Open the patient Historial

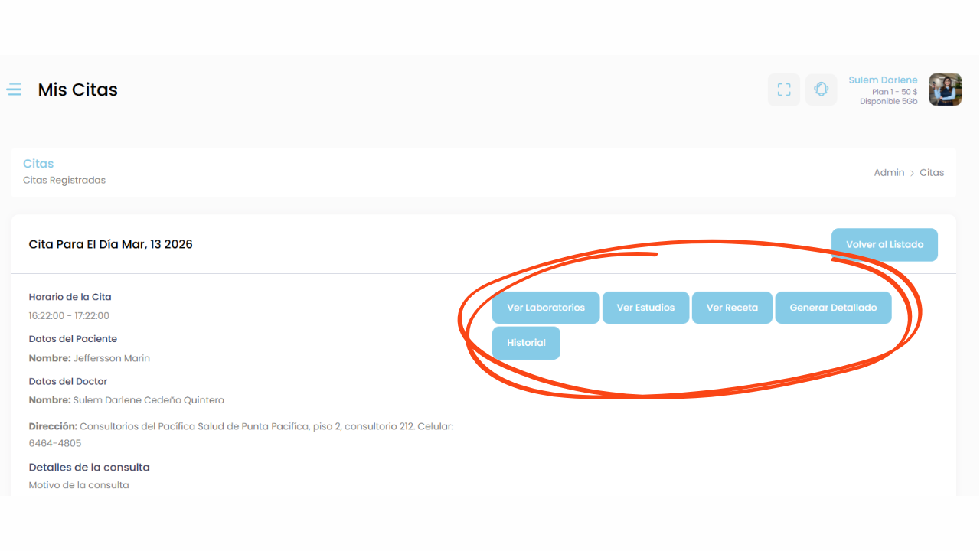click(526, 343)
